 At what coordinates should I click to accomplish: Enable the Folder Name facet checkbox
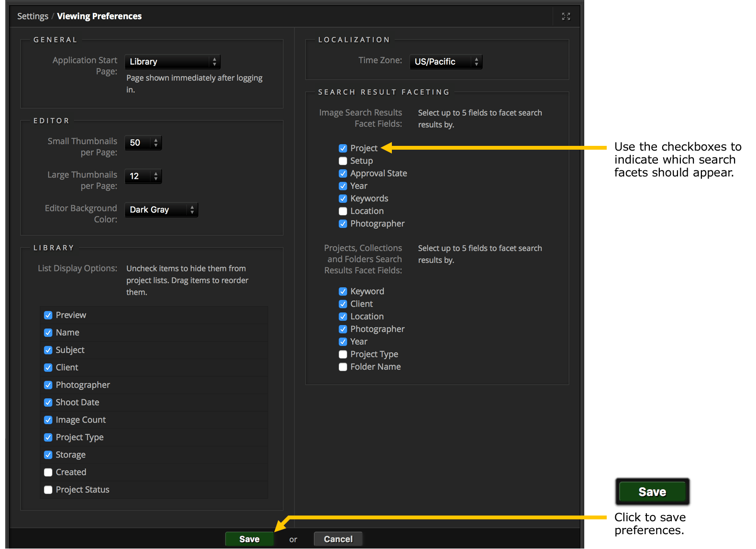tap(343, 367)
